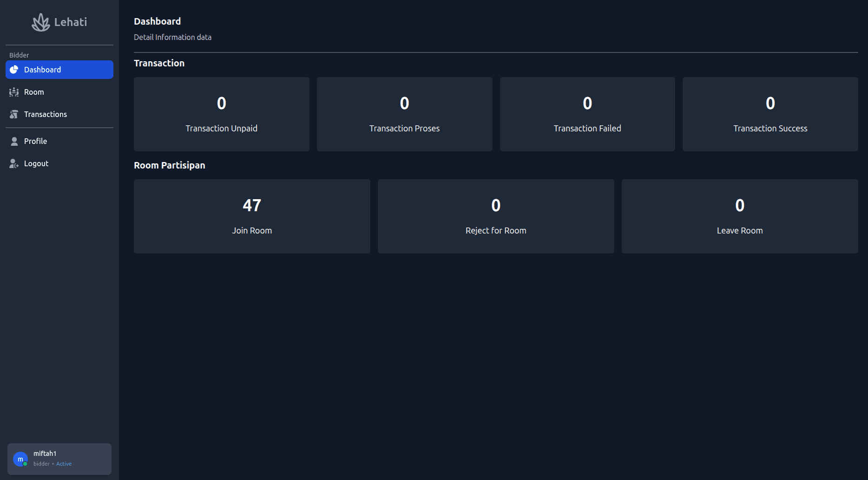Screen dimensions: 868x480
Task: Open the Profile page label
Action: [x=35, y=141]
